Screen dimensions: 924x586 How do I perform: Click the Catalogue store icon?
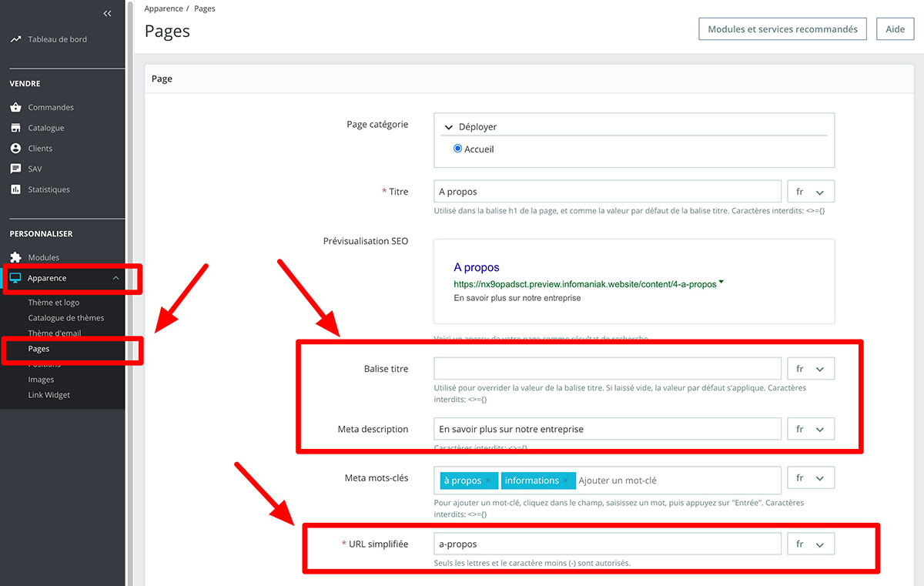click(x=15, y=128)
